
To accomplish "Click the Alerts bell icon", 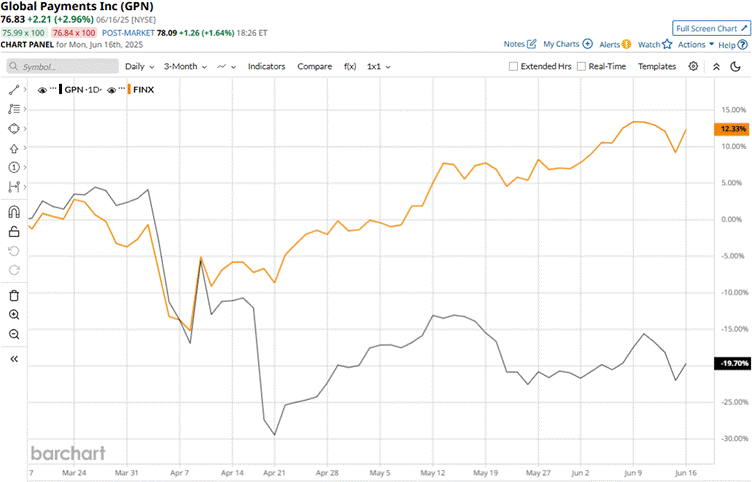I will [x=626, y=44].
